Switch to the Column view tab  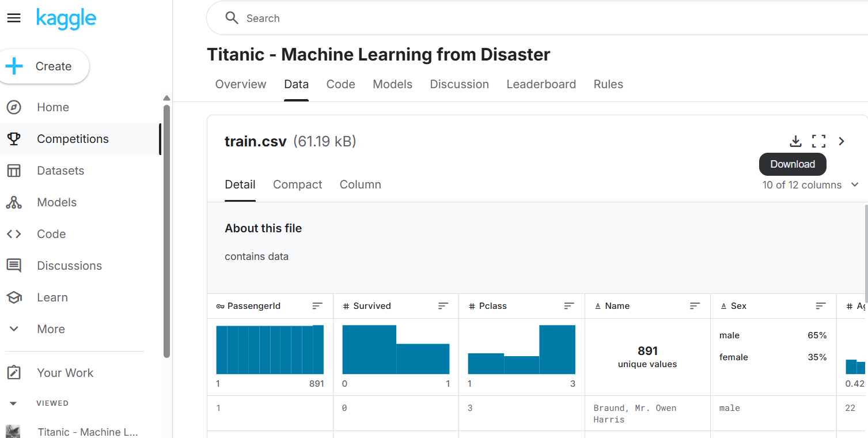(360, 184)
